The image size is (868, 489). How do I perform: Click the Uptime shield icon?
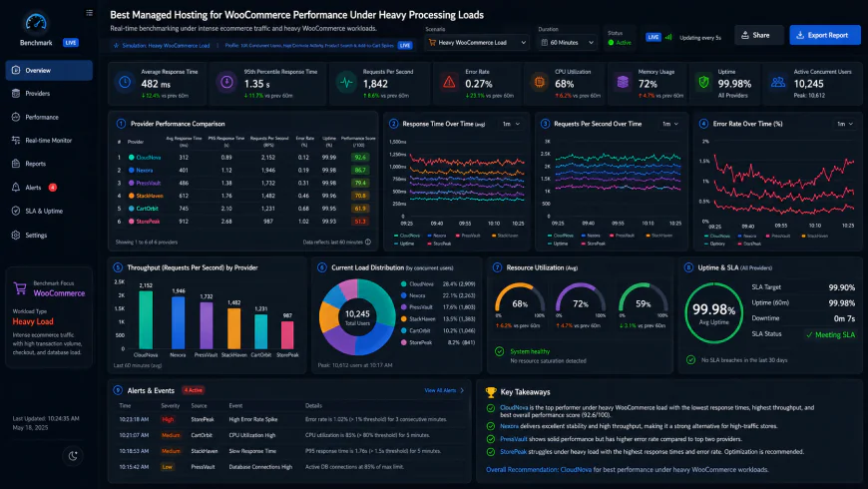click(x=703, y=83)
